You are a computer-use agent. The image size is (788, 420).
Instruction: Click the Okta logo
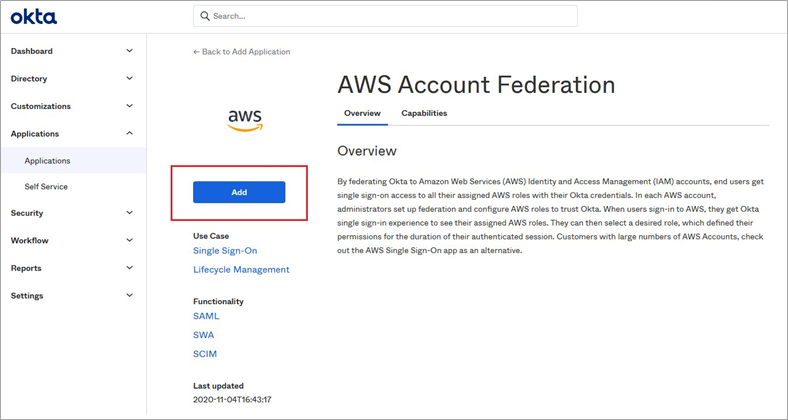click(x=34, y=17)
